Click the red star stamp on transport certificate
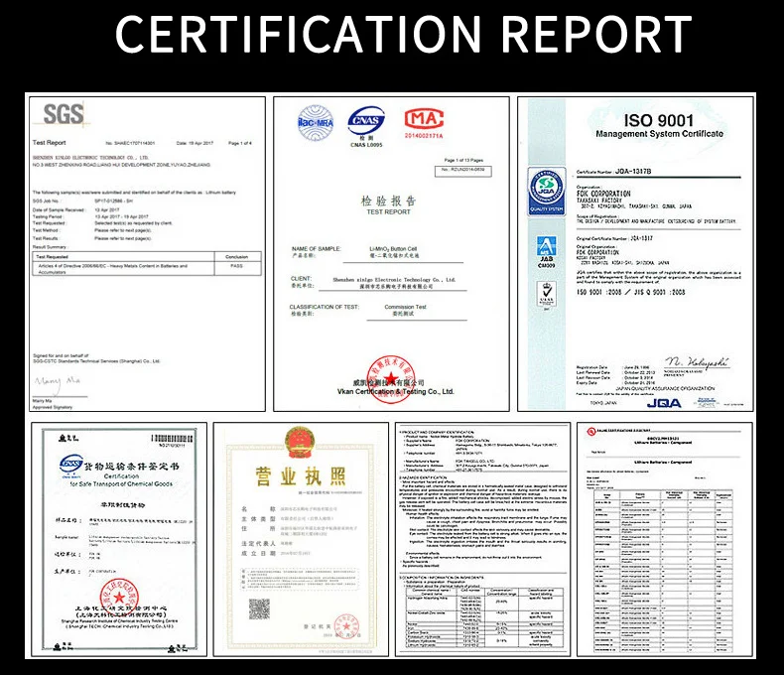The width and height of the screenshot is (784, 675). coord(119,598)
